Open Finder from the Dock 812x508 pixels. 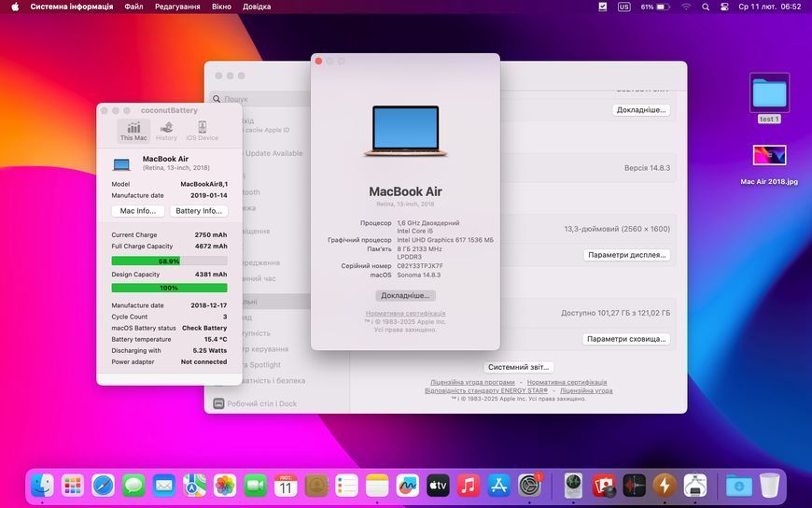(42, 486)
